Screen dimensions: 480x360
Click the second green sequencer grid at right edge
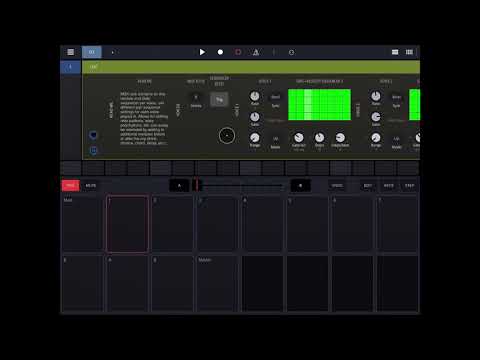[414, 105]
